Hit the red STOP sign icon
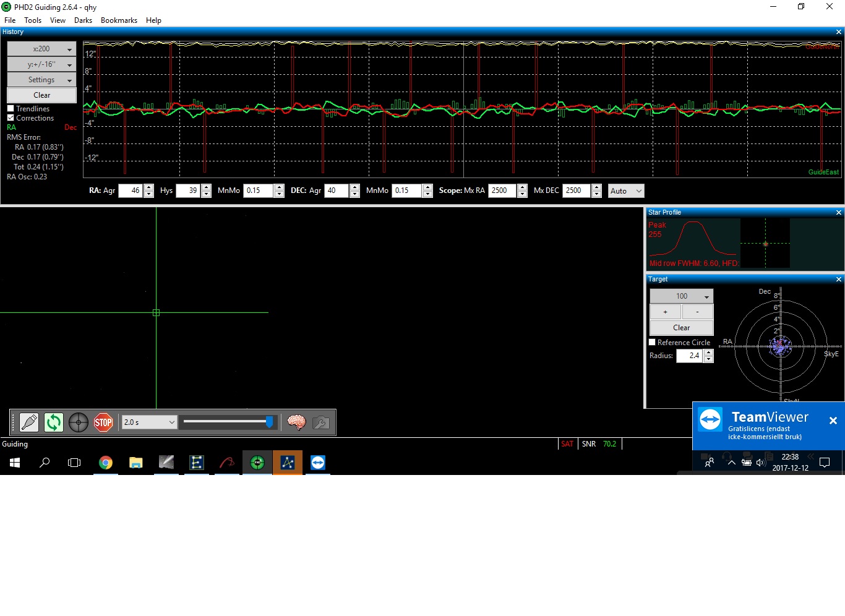Viewport: 845px width, 616px height. [x=103, y=422]
